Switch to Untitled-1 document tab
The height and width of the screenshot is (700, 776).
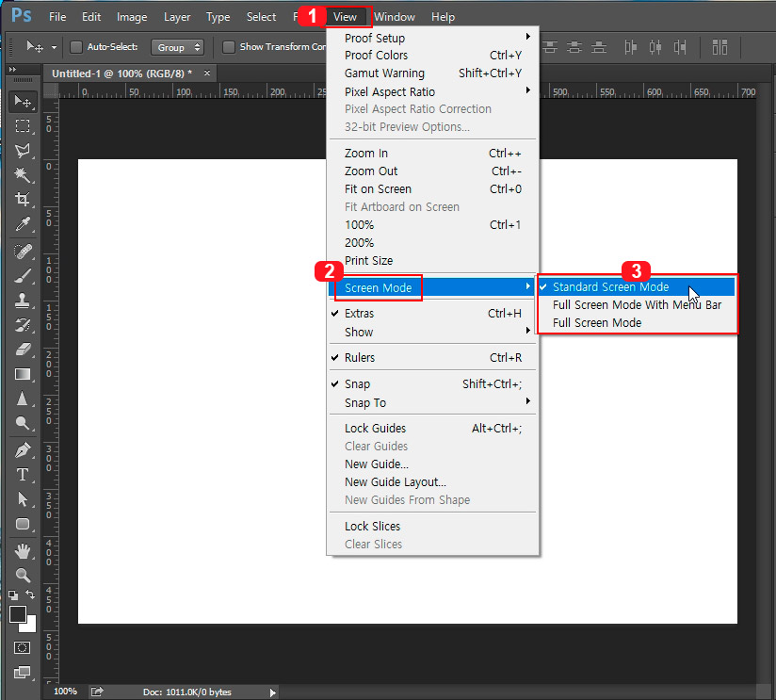[121, 73]
